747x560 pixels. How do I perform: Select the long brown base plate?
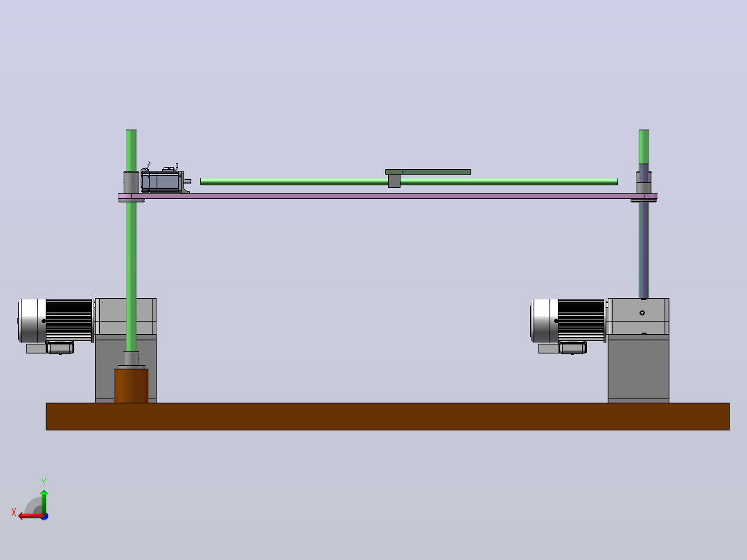click(387, 417)
